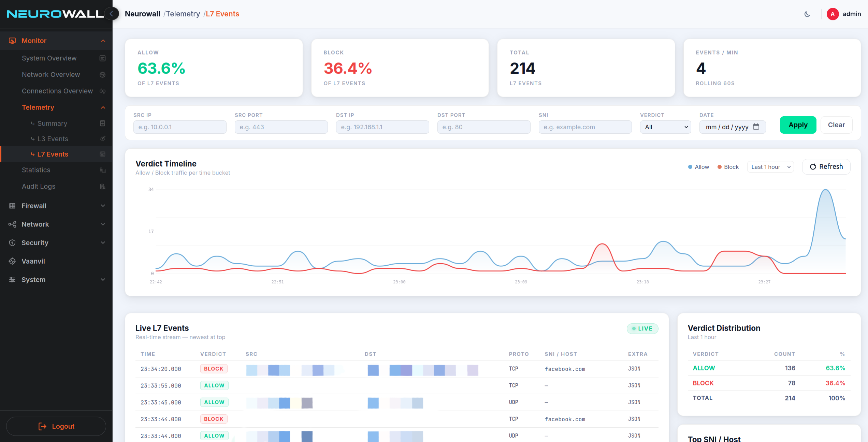Viewport: 868px width, 442px height.
Task: Expand the Security section chevron
Action: (103, 242)
